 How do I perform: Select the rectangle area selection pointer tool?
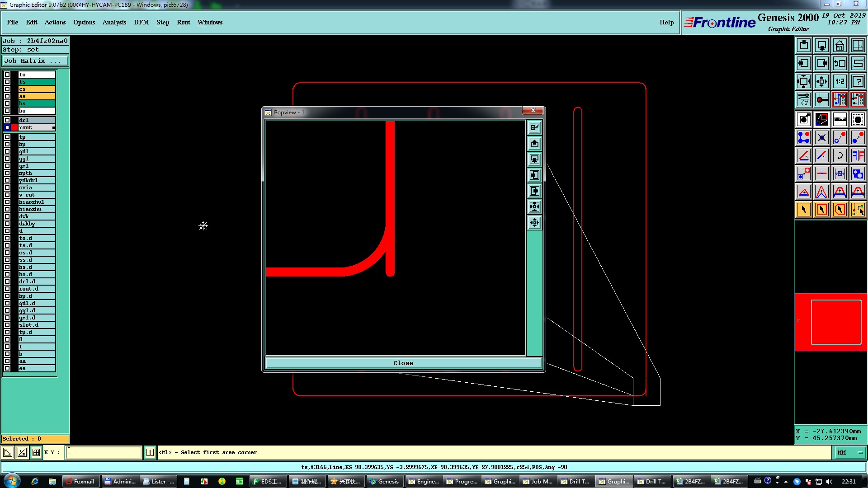click(821, 210)
